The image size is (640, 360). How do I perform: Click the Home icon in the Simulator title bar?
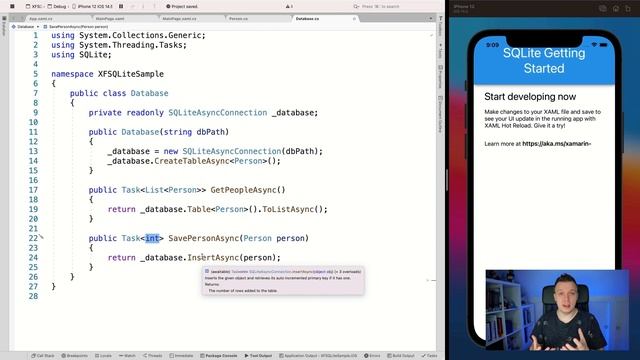(x=616, y=8)
